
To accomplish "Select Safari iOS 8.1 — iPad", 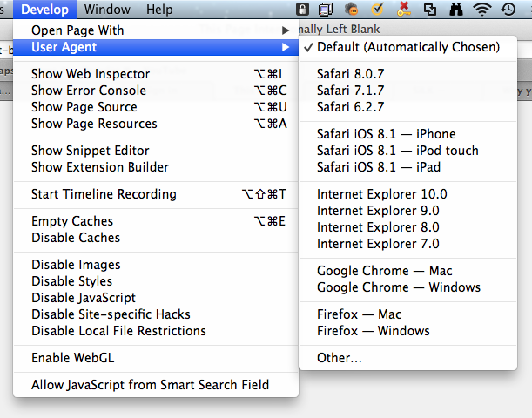I will pos(407,167).
